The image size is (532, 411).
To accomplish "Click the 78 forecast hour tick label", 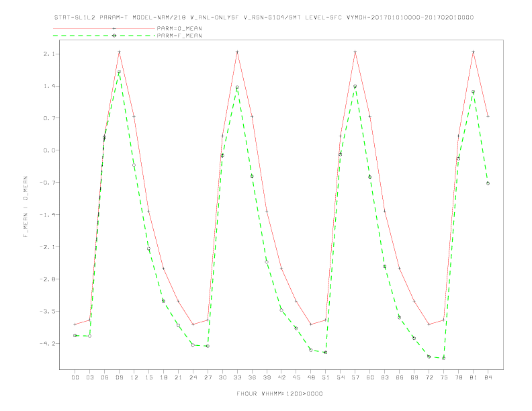I will [x=458, y=377].
